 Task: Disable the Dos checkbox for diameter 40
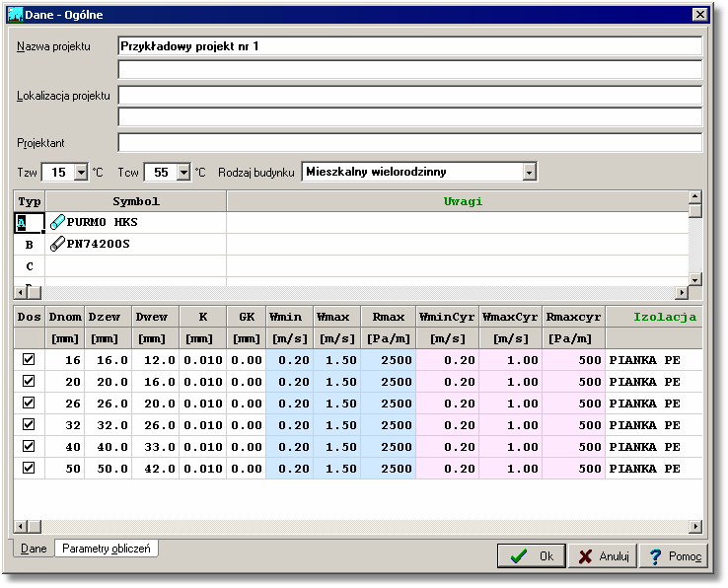click(x=29, y=446)
